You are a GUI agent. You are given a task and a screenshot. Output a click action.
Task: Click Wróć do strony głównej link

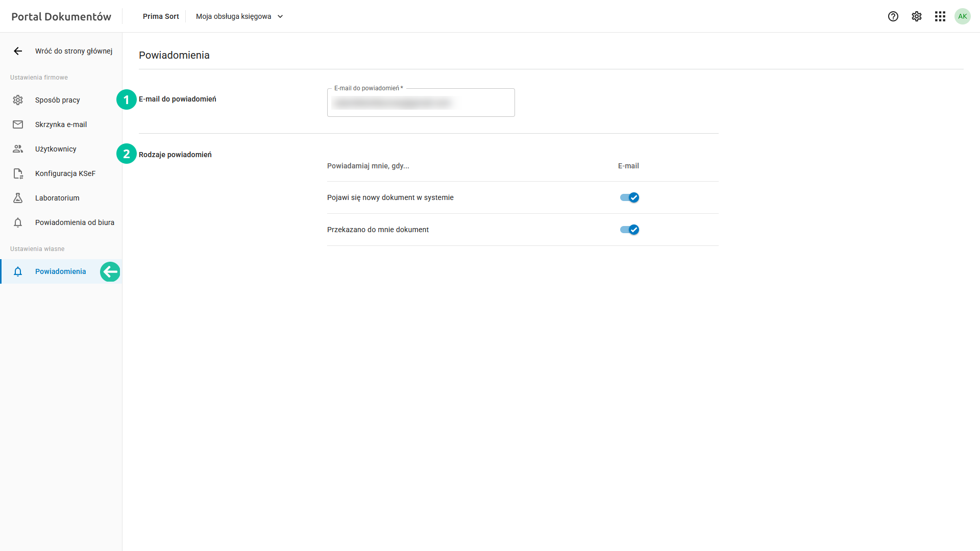click(73, 51)
